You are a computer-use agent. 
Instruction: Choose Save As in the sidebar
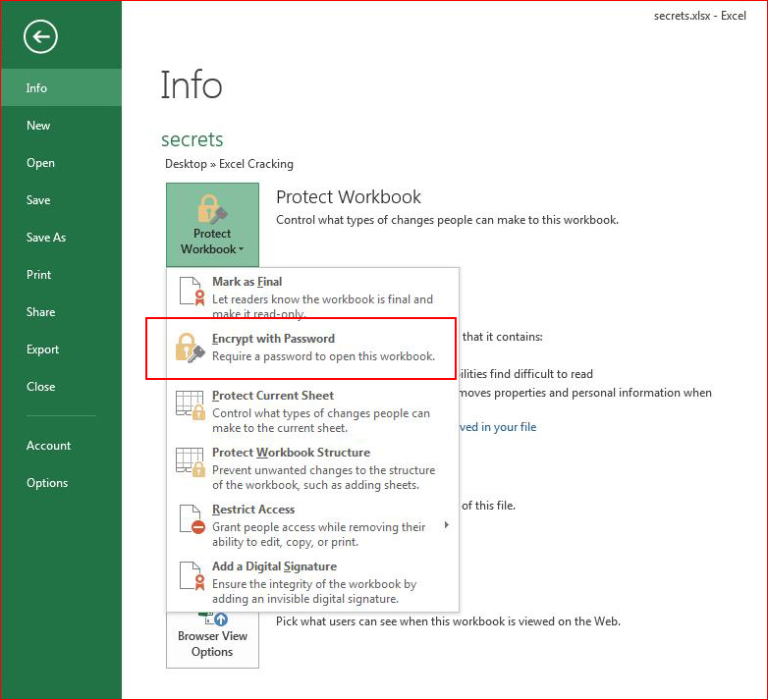[61, 237]
